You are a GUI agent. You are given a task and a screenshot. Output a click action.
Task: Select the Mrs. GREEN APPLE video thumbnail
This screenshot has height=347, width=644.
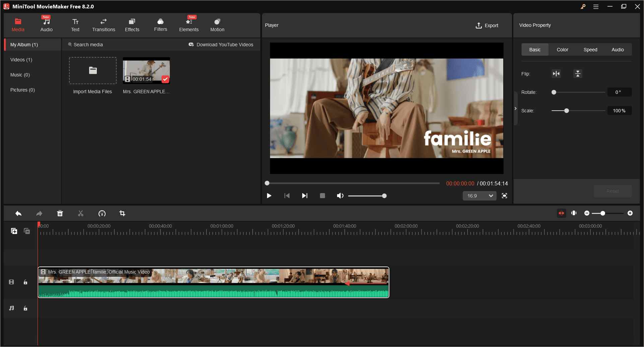tap(146, 70)
